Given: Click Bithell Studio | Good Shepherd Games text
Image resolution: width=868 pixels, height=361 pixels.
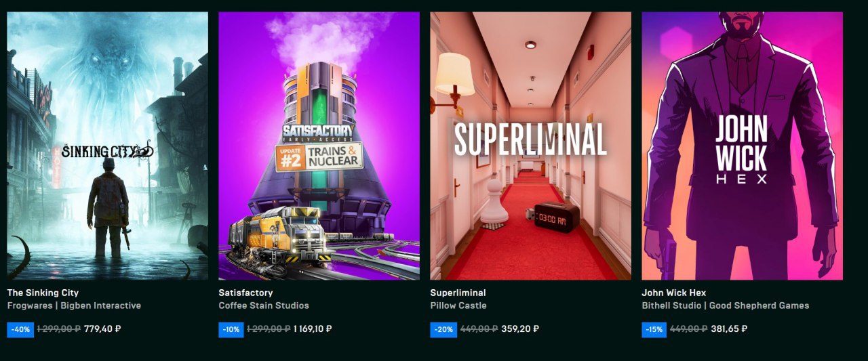Looking at the screenshot, I should pos(726,305).
